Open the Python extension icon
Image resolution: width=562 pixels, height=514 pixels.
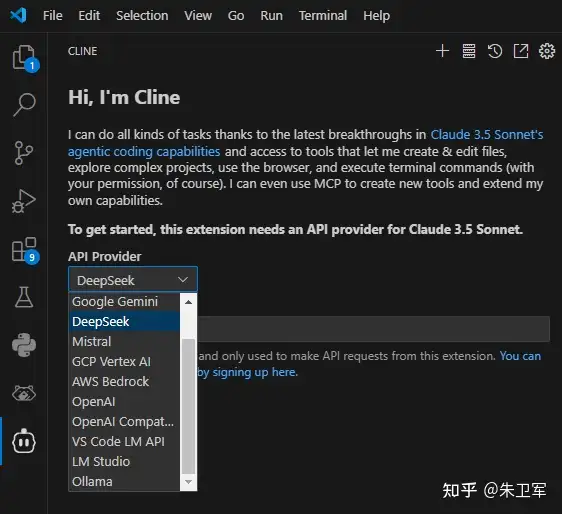click(x=24, y=345)
